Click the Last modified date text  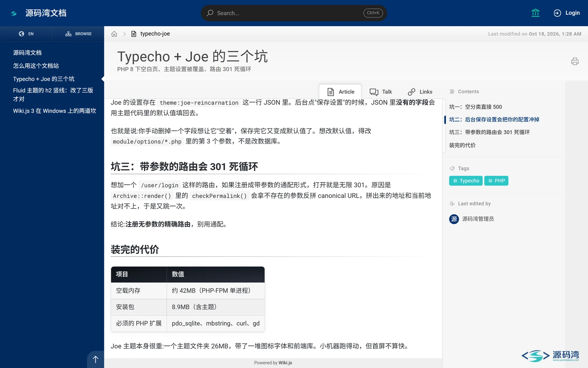534,34
